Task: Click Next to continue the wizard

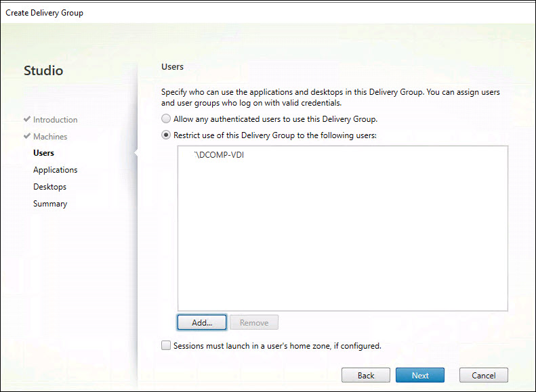Action: click(x=419, y=375)
